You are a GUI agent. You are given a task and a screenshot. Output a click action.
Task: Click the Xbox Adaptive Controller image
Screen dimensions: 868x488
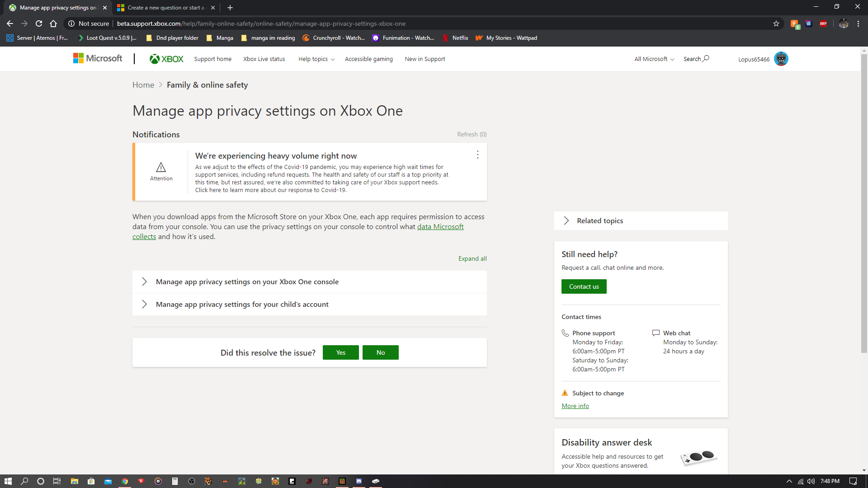(x=699, y=457)
